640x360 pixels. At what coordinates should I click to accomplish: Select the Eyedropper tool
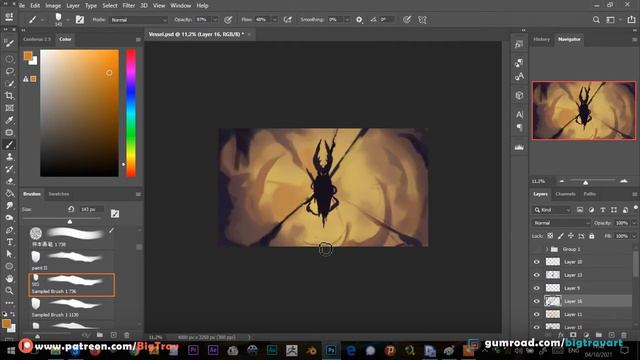point(9,120)
